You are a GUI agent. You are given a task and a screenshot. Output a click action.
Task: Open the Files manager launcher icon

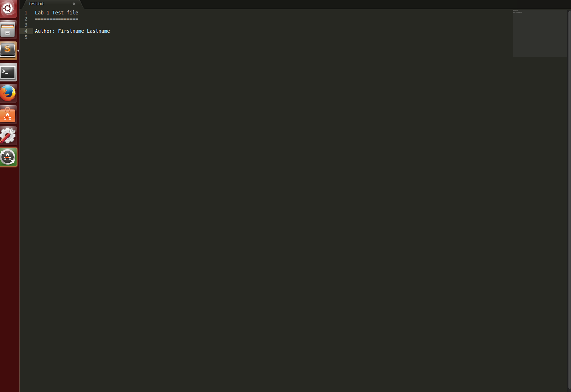point(8,30)
